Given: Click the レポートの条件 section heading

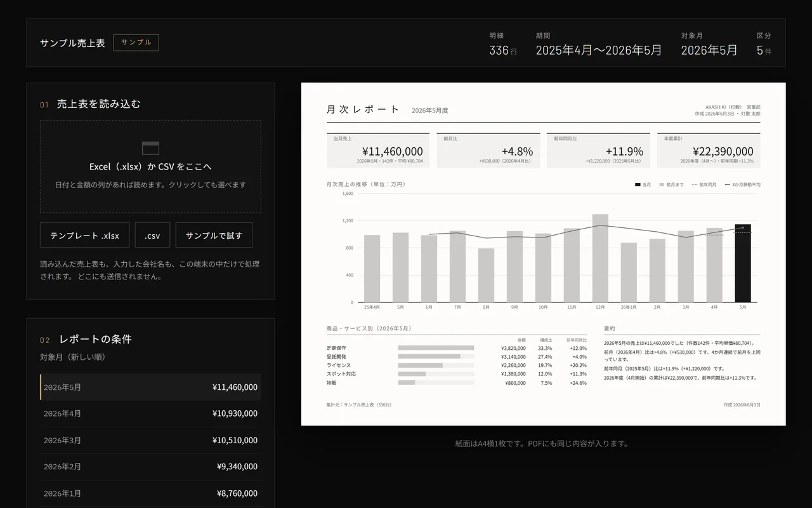Looking at the screenshot, I should point(95,339).
